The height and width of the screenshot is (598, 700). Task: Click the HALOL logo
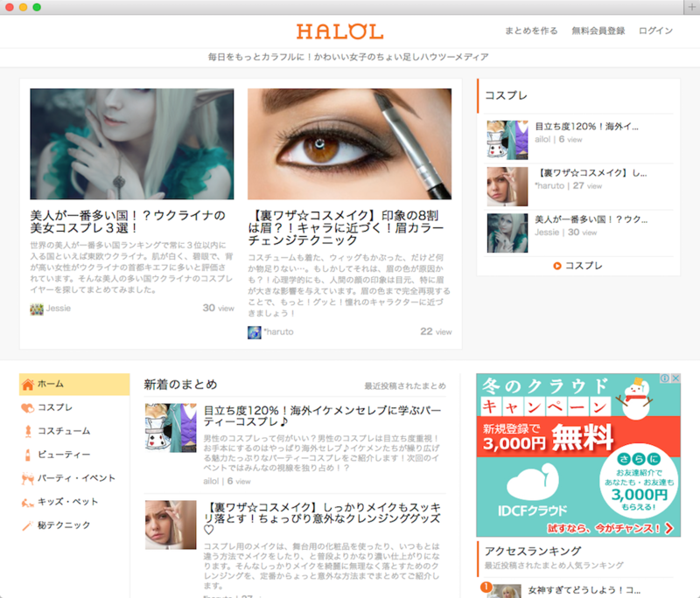(339, 31)
